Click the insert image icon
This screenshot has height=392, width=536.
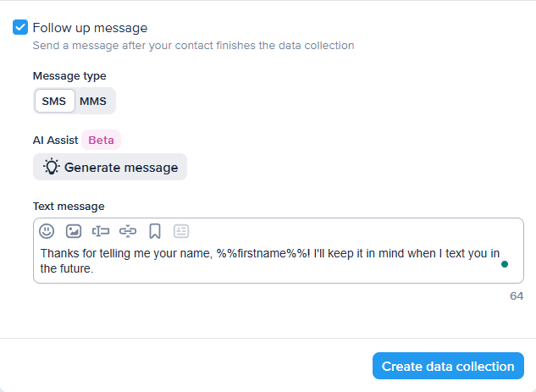[74, 230]
